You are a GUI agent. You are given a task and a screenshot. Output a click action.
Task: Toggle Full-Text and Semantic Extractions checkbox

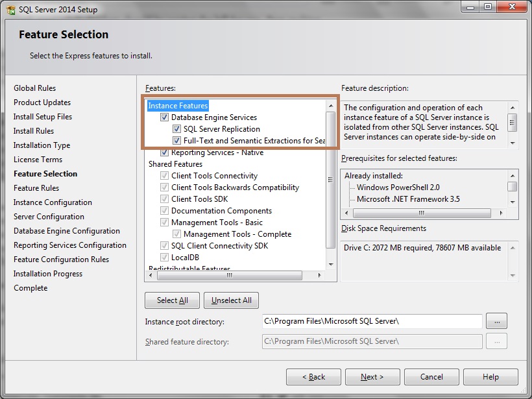[x=176, y=141]
